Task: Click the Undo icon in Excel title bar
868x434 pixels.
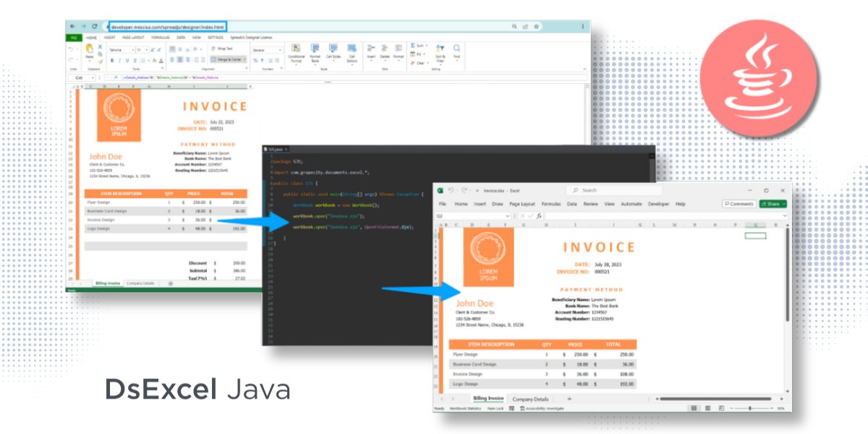Action: click(x=451, y=190)
